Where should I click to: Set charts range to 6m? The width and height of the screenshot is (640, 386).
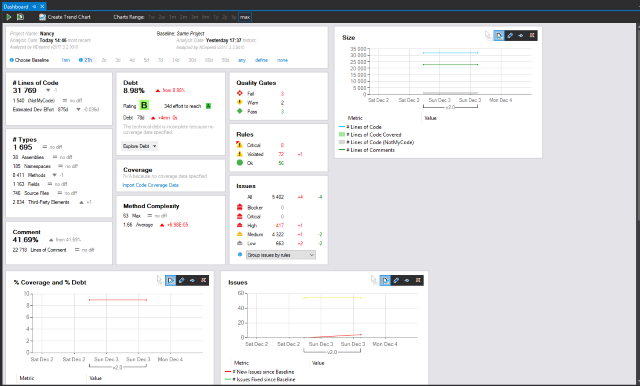click(205, 17)
